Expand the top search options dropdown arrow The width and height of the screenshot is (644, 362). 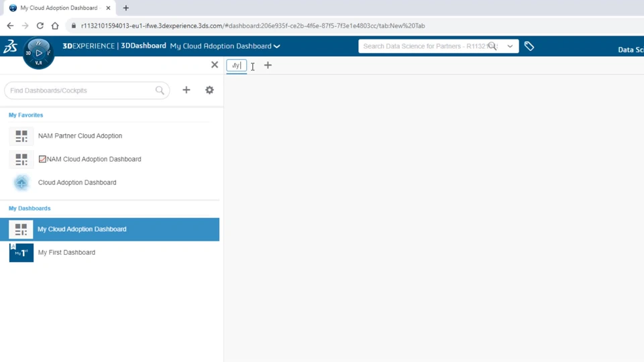(x=510, y=46)
